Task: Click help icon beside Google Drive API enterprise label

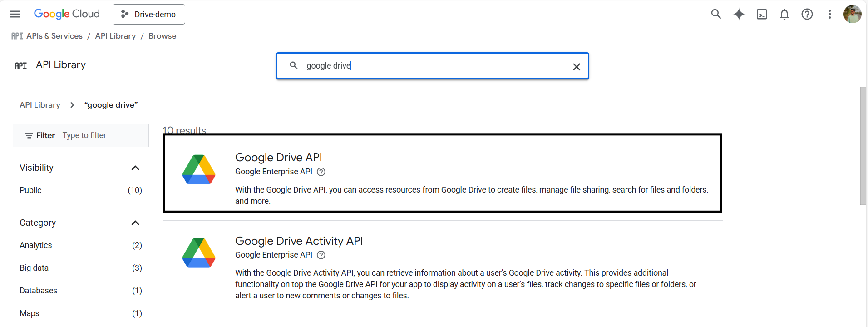Action: (321, 172)
